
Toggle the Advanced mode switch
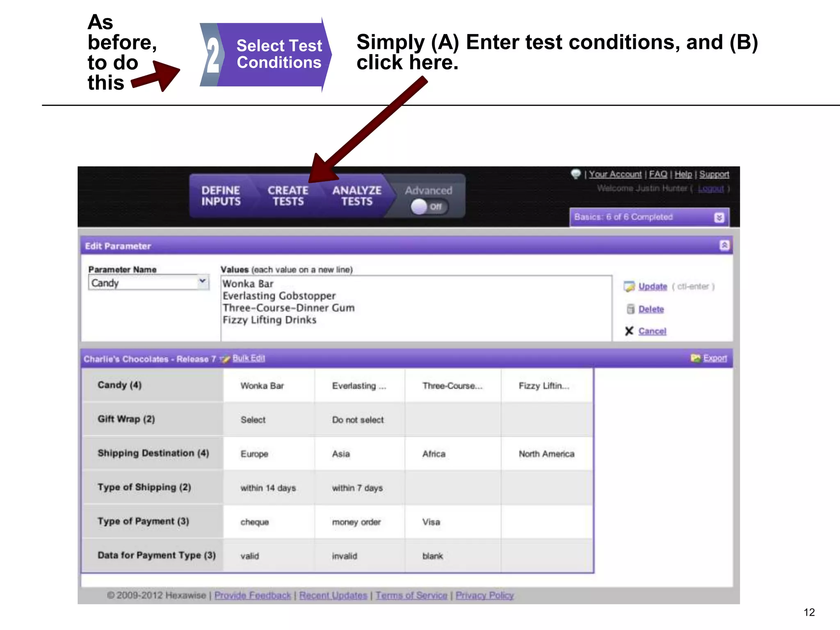pyautogui.click(x=428, y=206)
